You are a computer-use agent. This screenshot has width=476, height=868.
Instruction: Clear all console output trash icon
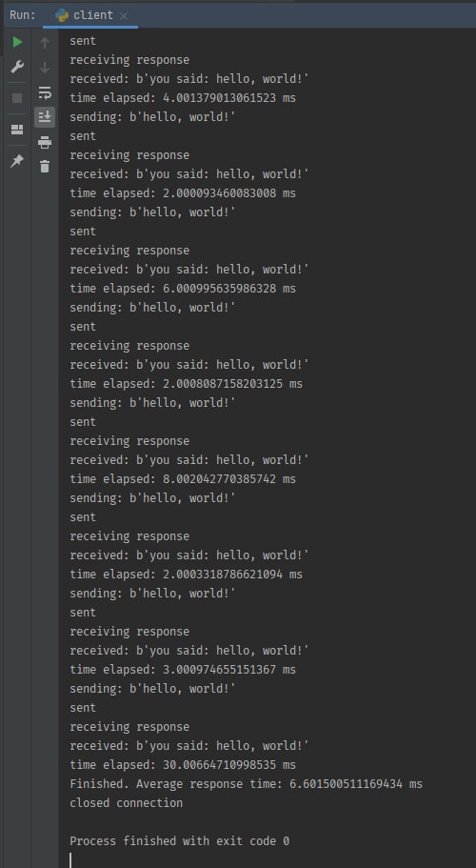click(x=45, y=166)
